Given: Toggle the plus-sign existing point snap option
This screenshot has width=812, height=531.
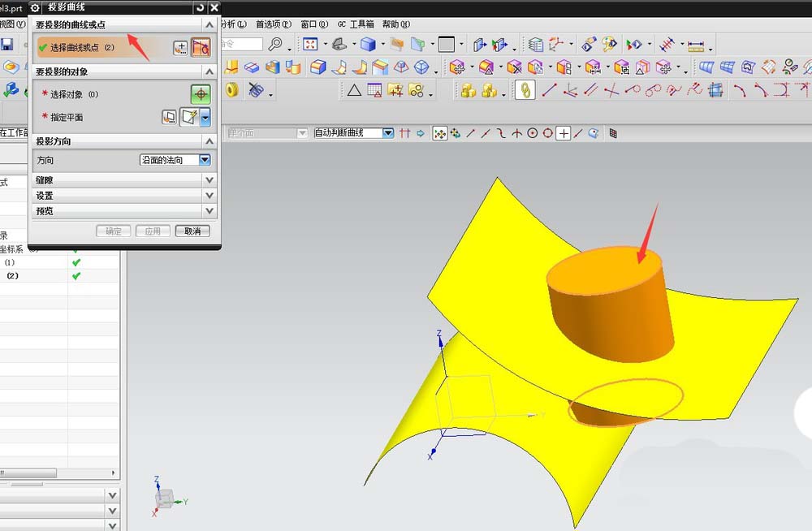Looking at the screenshot, I should pos(563,134).
